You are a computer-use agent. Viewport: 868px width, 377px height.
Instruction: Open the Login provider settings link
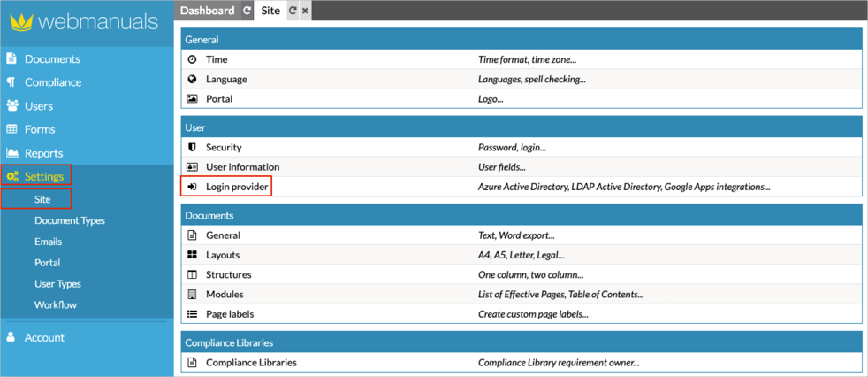point(236,187)
